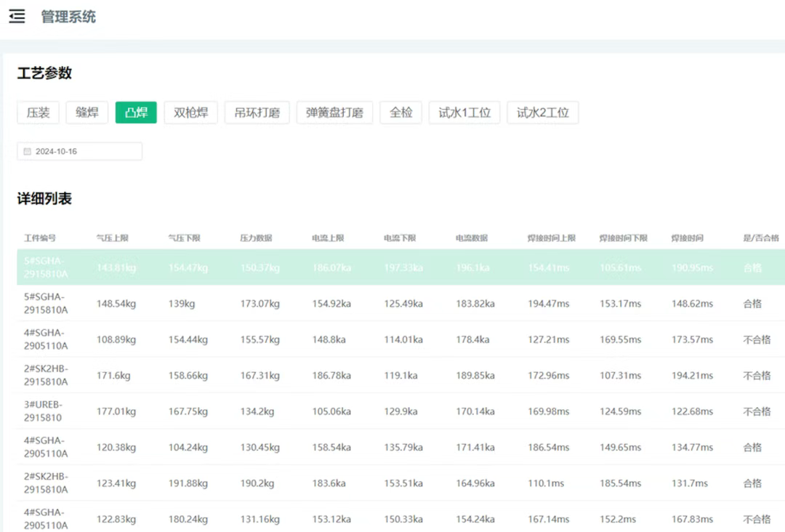Switch to the 压装 process tab
The image size is (785, 532).
click(x=37, y=112)
